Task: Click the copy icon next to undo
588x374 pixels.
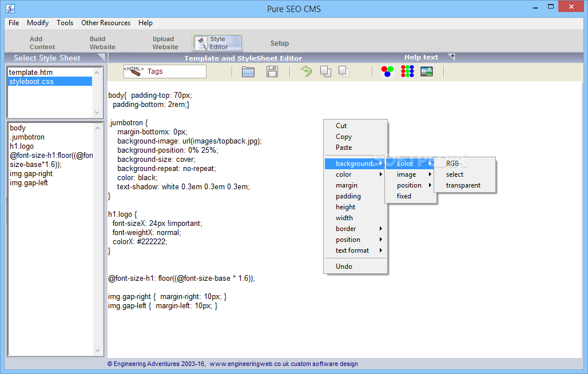Action: coord(325,71)
